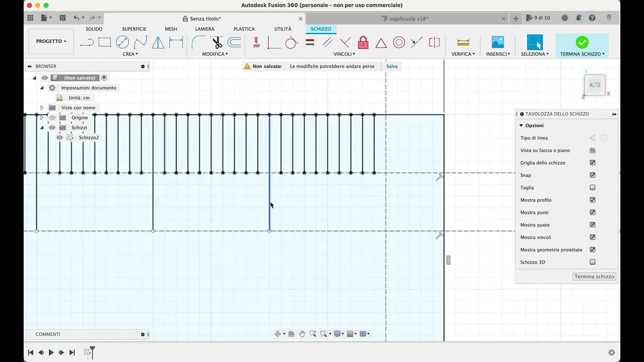
Task: Select the Trim scissors tool
Action: tap(216, 43)
